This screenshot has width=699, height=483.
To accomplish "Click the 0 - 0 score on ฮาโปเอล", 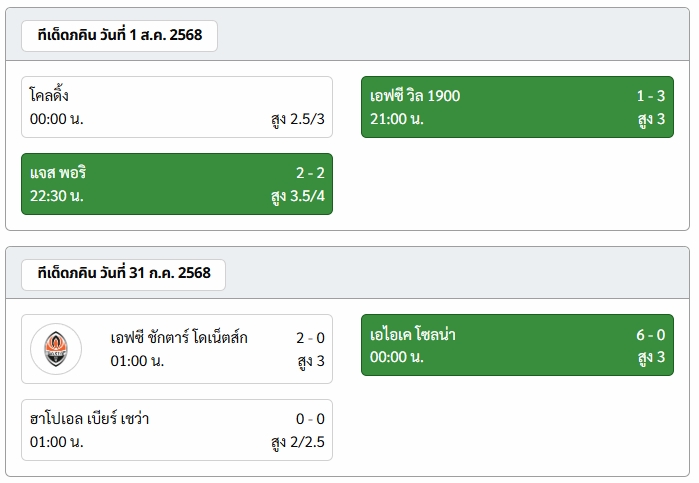I will click(x=310, y=419).
